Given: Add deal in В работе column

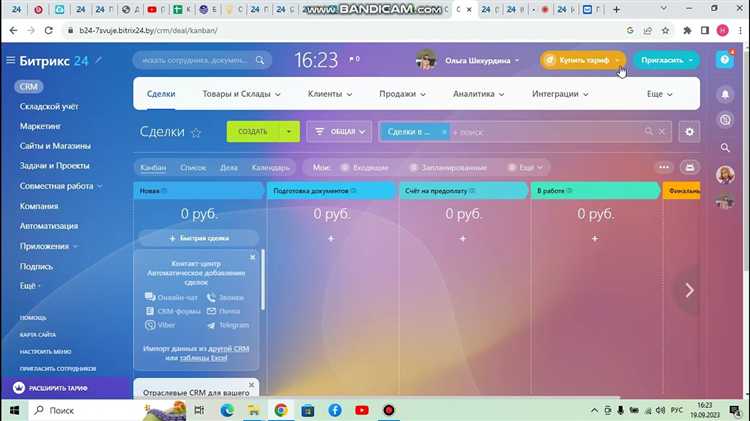Looking at the screenshot, I should point(595,238).
